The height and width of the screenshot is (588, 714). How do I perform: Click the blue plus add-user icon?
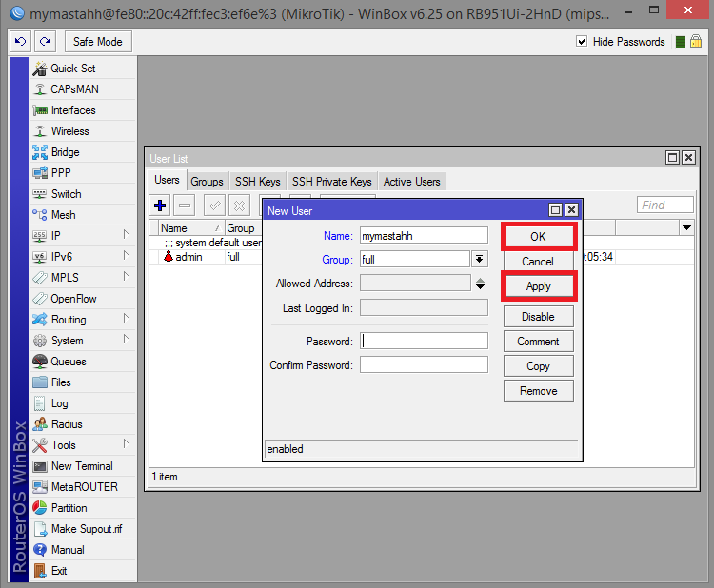click(160, 206)
